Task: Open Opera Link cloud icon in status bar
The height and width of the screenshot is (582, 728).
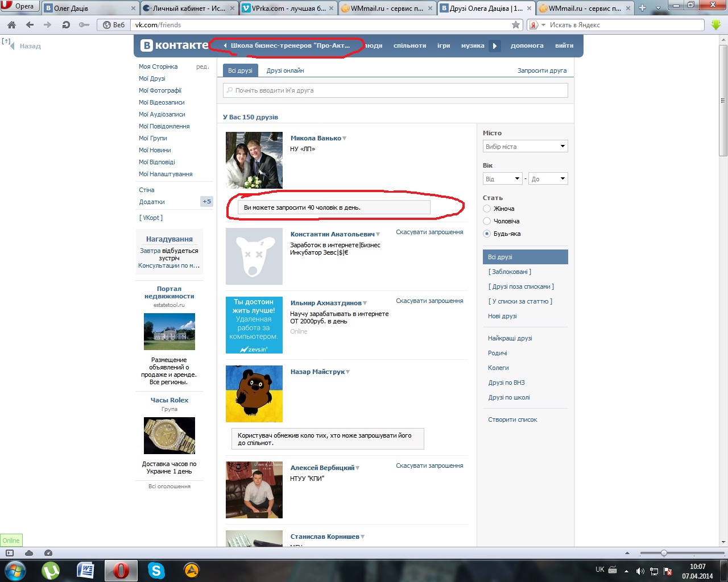Action: tap(29, 553)
